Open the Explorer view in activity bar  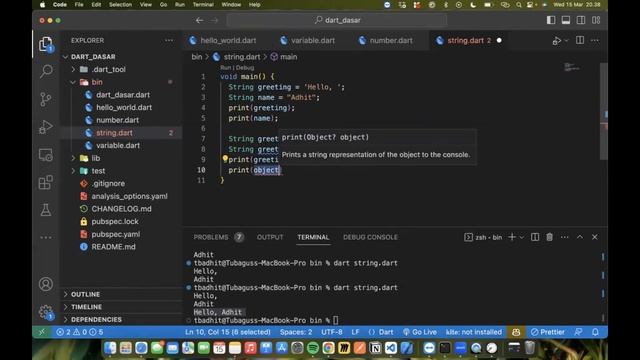click(46, 44)
